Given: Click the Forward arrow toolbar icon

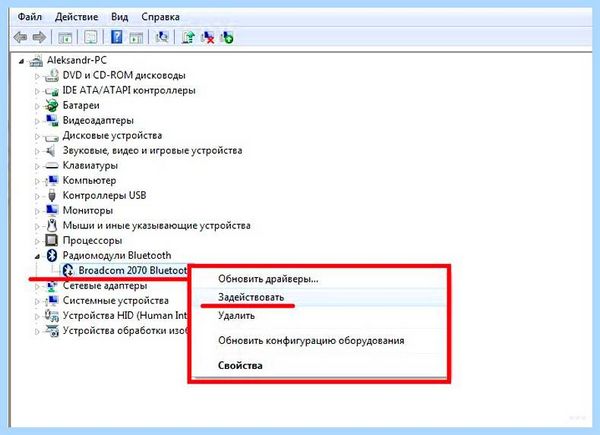Looking at the screenshot, I should (39, 37).
